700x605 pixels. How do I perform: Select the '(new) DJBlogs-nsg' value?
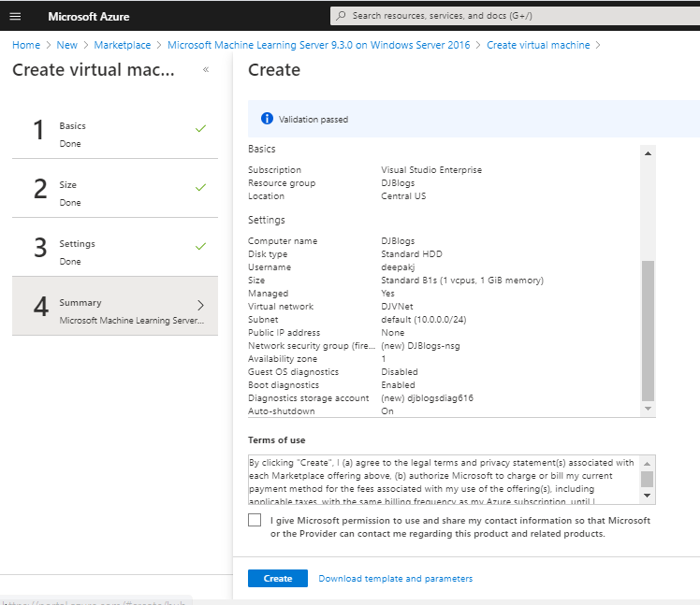coord(420,346)
